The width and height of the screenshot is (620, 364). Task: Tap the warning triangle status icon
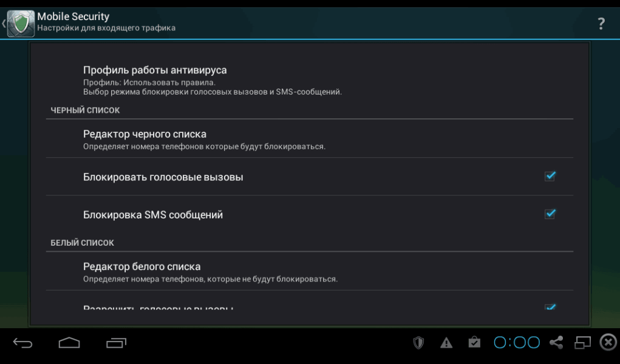tap(446, 343)
